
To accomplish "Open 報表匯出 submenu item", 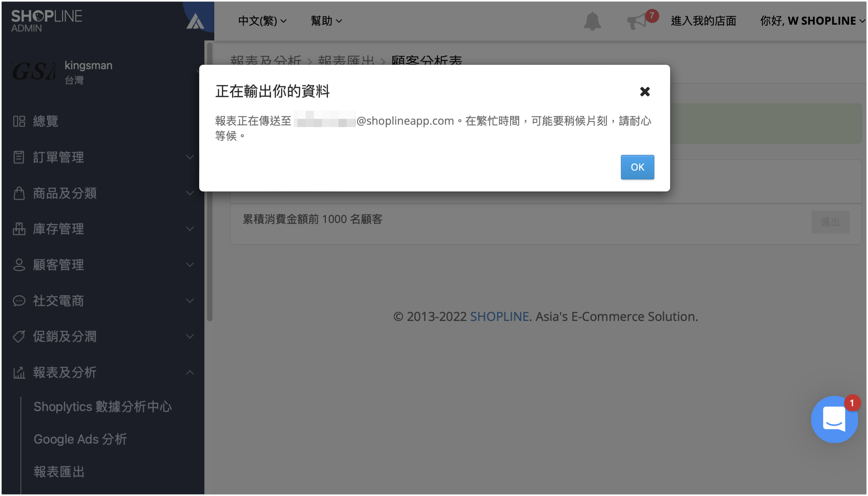I will [x=59, y=472].
